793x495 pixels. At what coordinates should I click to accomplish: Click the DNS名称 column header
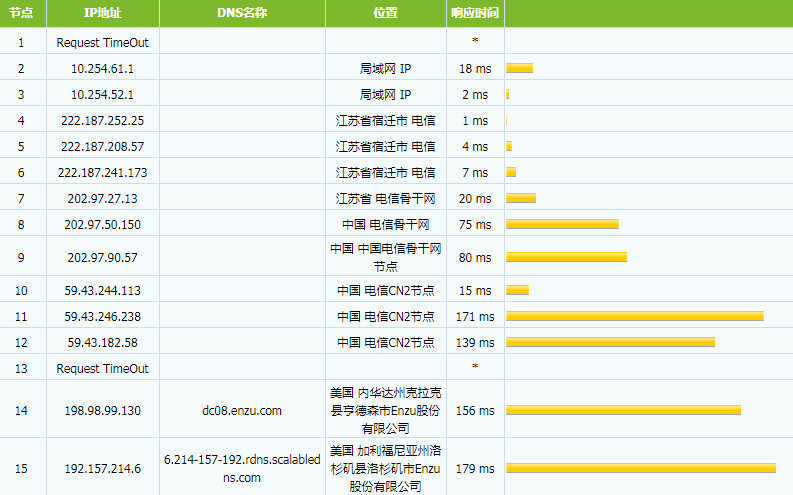(x=242, y=13)
